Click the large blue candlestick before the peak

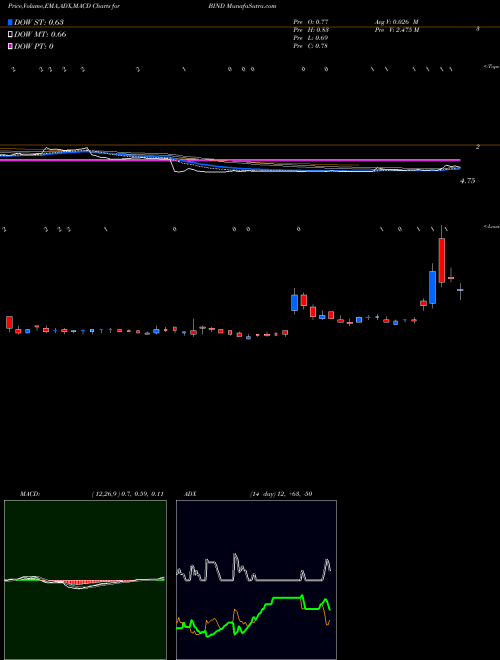[x=432, y=287]
